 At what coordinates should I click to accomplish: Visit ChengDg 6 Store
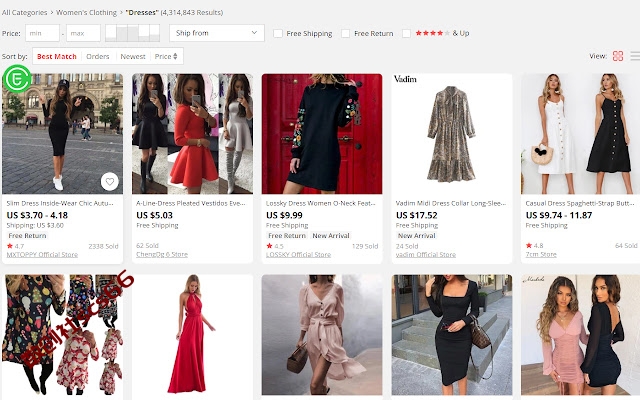tap(162, 255)
